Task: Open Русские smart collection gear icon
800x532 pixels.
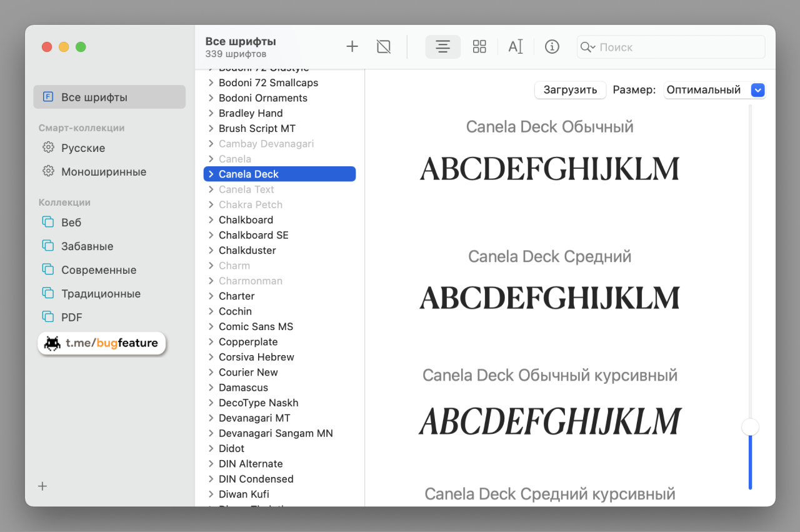Action: tap(48, 148)
